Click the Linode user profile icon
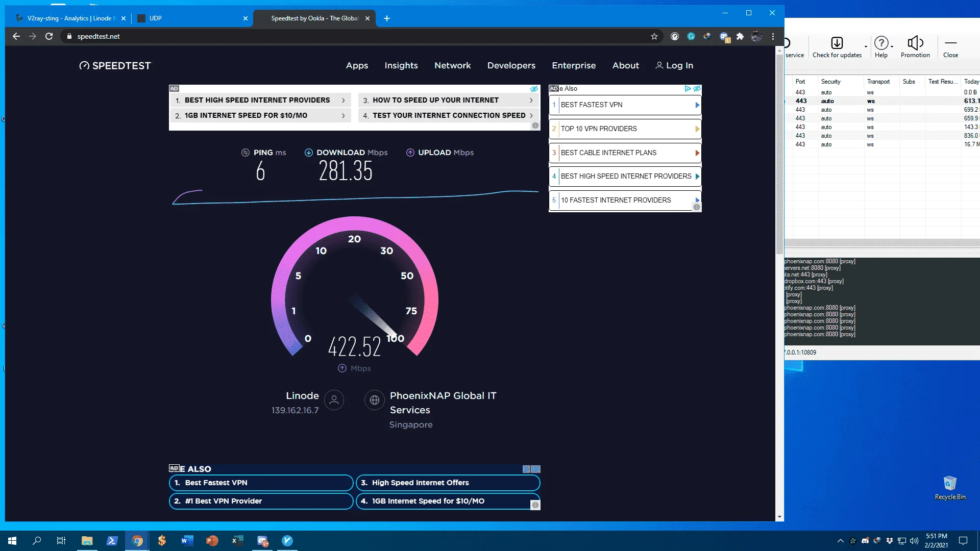Image resolution: width=980 pixels, height=551 pixels. pos(334,400)
